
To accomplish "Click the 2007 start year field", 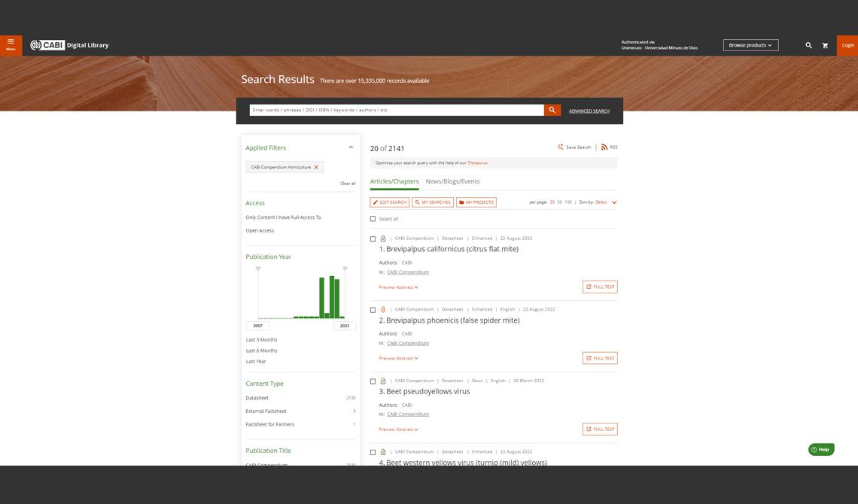I will pyautogui.click(x=257, y=326).
